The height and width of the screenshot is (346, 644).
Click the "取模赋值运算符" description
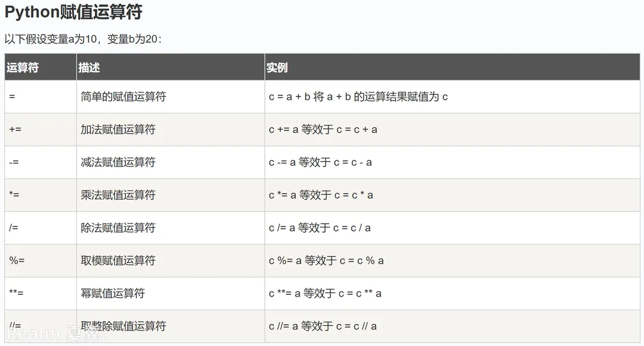point(118,261)
